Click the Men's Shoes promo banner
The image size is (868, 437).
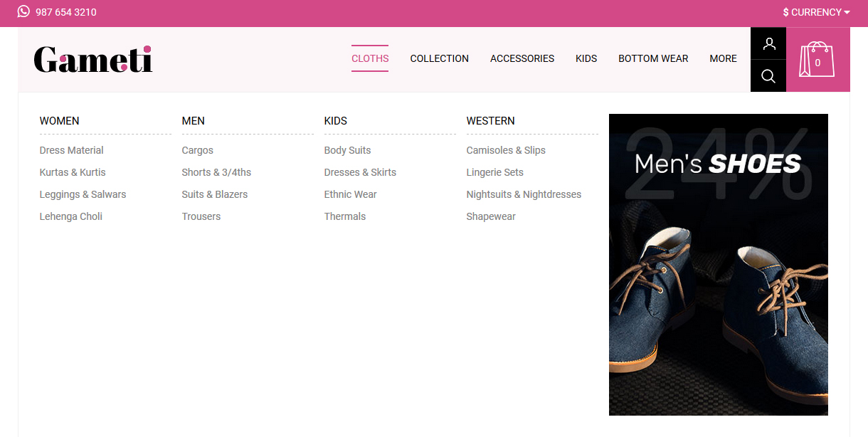point(719,265)
